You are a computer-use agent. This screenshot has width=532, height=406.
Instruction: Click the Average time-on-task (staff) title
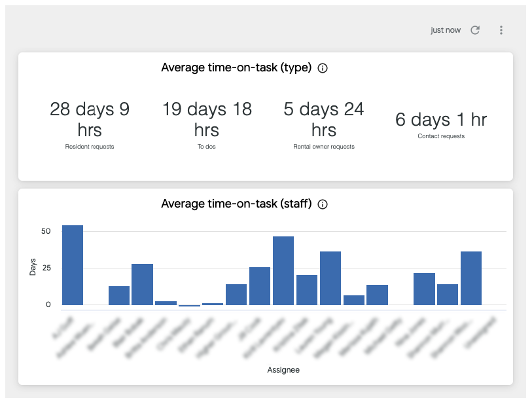[236, 204]
